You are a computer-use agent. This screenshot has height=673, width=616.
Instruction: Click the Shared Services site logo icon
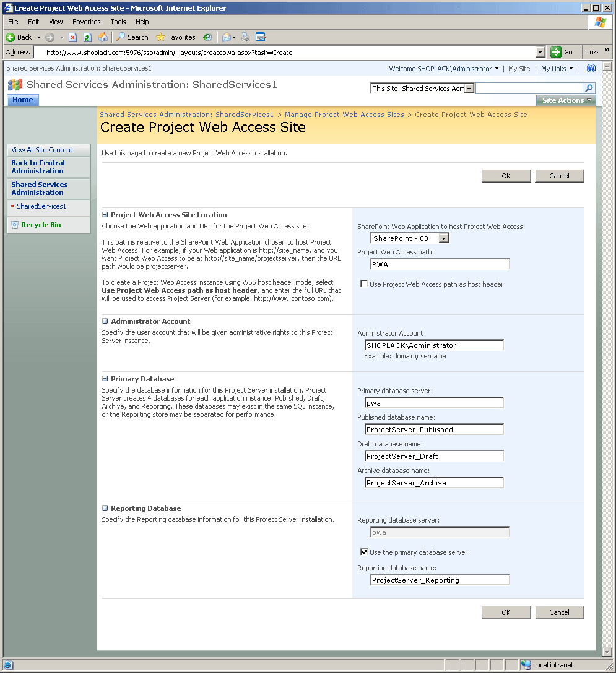click(x=15, y=85)
